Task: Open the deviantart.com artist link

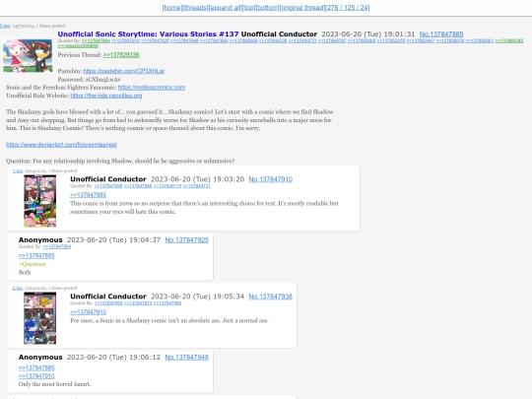Action: pyautogui.click(x=61, y=145)
